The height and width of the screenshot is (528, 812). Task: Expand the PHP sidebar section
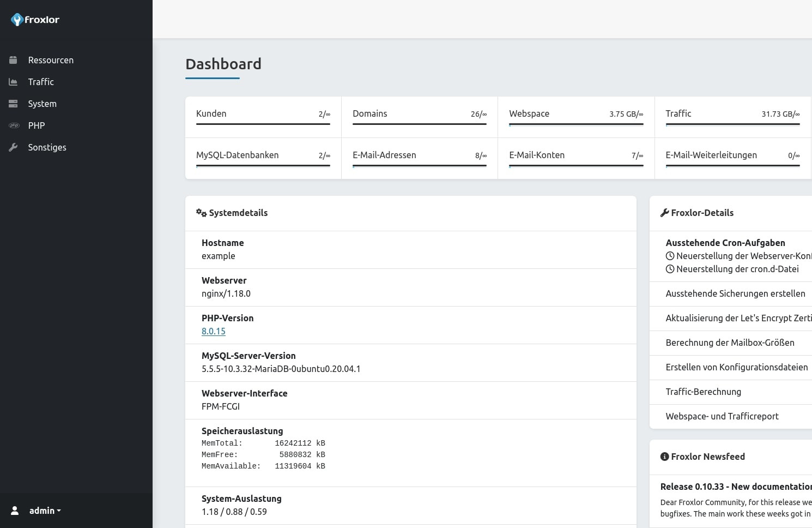coord(37,125)
